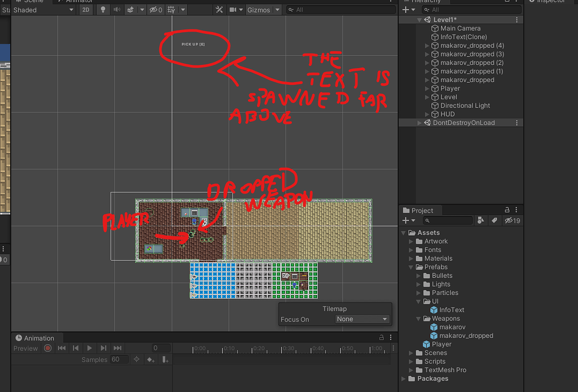Viewport: 578px width, 392px height.
Task: Toggle Preview mode in the Animation panel
Action: point(25,348)
